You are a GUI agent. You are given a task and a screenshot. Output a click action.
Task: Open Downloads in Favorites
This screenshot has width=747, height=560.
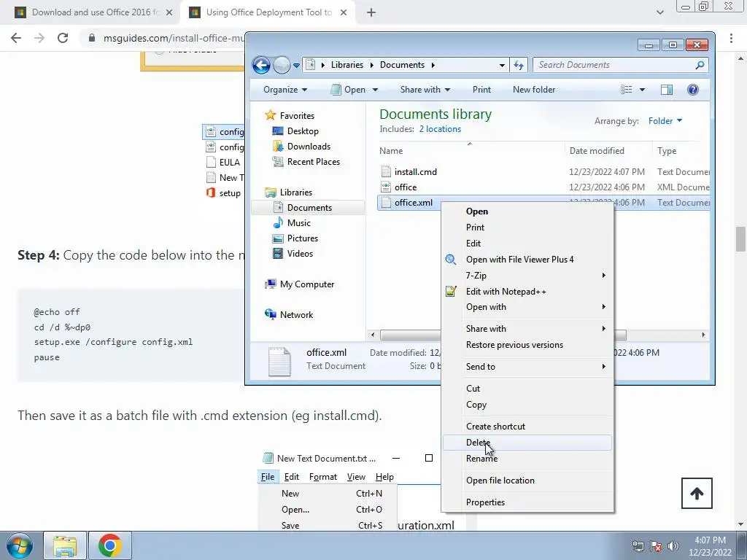click(x=309, y=146)
